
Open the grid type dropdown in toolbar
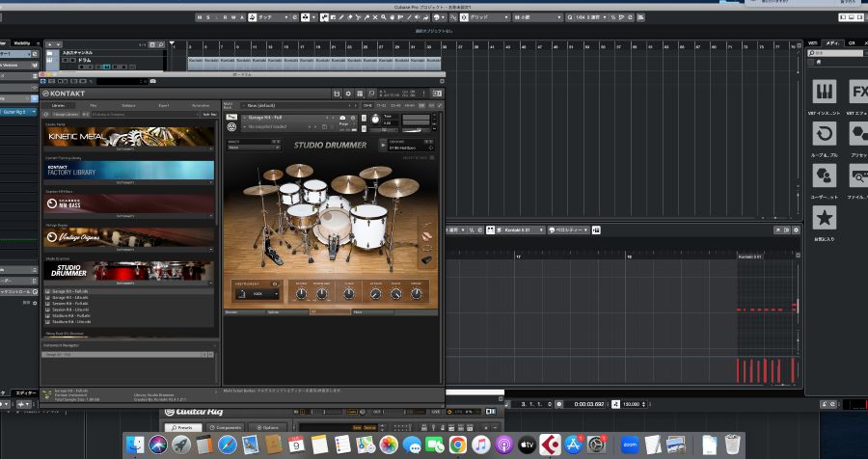[487, 18]
